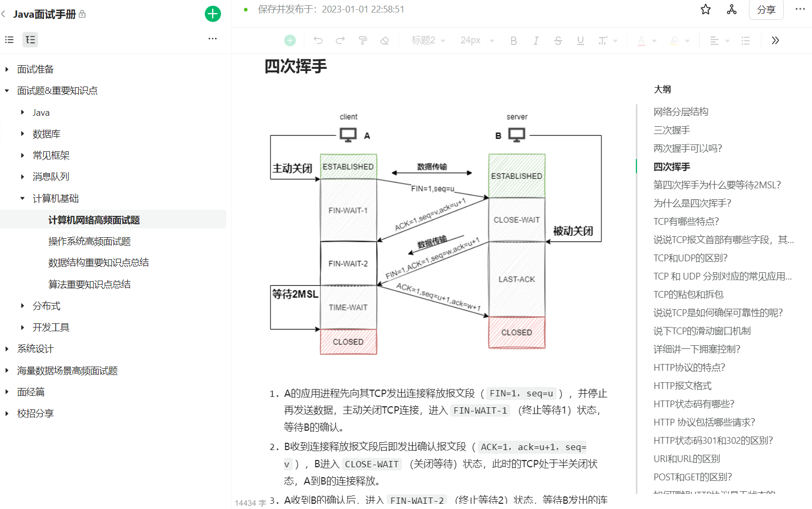This screenshot has width=812, height=509.
Task: Toggle underline formatting
Action: [x=580, y=41]
